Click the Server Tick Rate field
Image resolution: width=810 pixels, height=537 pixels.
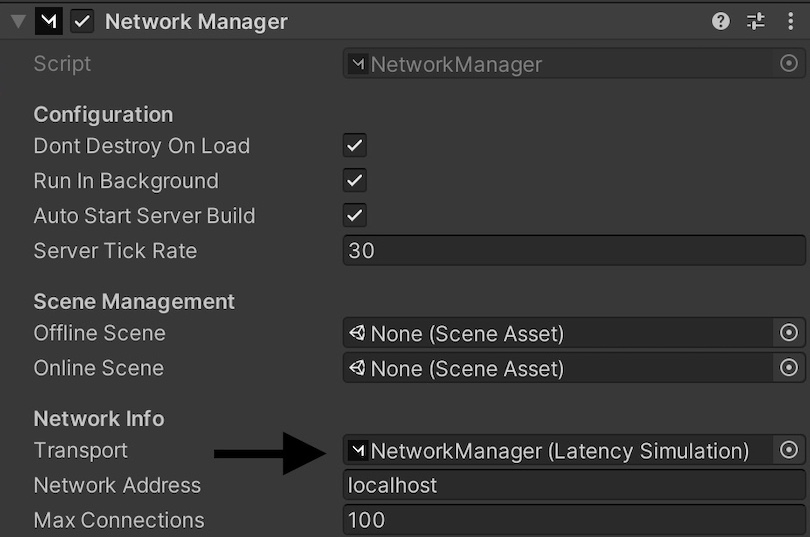click(x=573, y=251)
